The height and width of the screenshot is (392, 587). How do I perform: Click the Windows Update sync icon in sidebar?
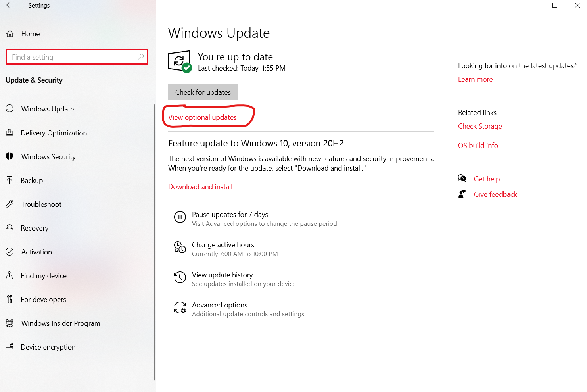click(x=10, y=108)
